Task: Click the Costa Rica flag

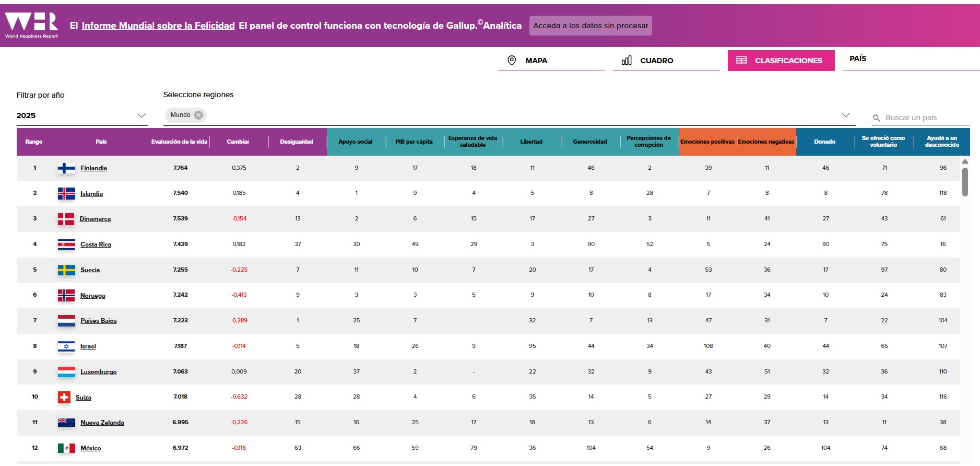Action: 66,244
